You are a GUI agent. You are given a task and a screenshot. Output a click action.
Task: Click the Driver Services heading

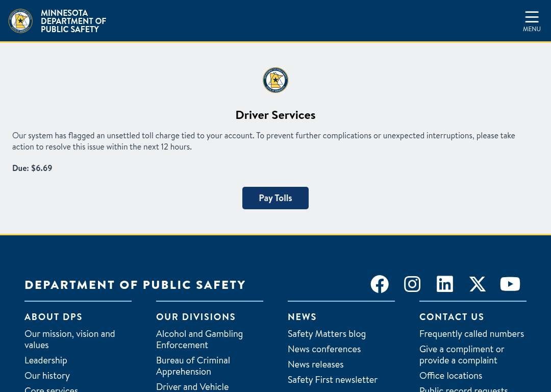(x=275, y=115)
